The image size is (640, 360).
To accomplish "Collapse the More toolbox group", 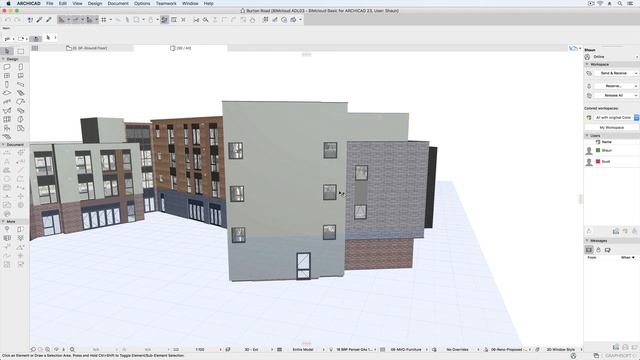I will [x=3, y=222].
